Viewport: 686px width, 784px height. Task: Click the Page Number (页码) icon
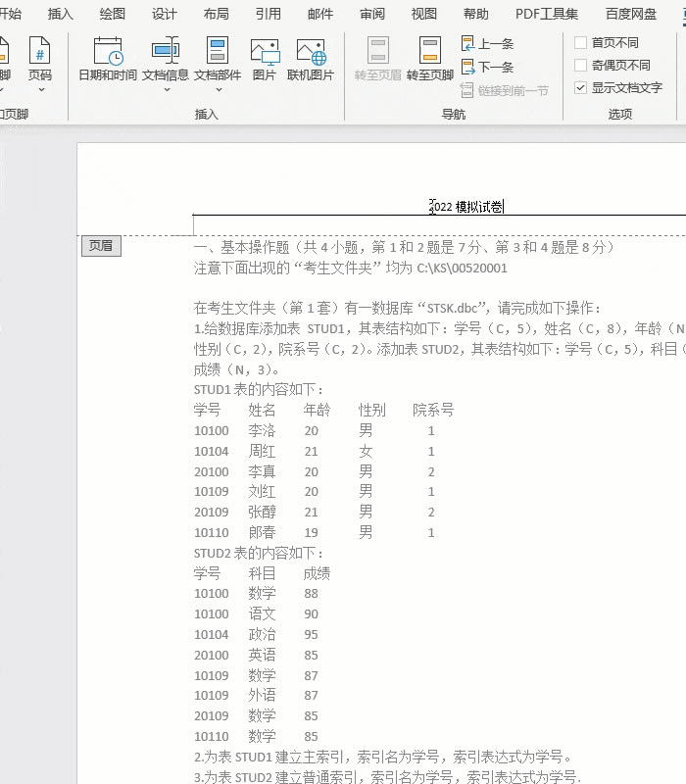coord(39,59)
